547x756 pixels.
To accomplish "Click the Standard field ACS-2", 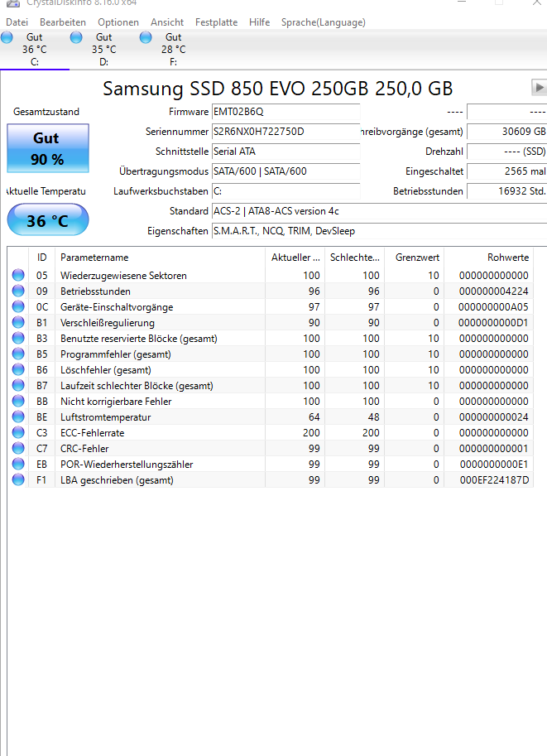I will 379,211.
